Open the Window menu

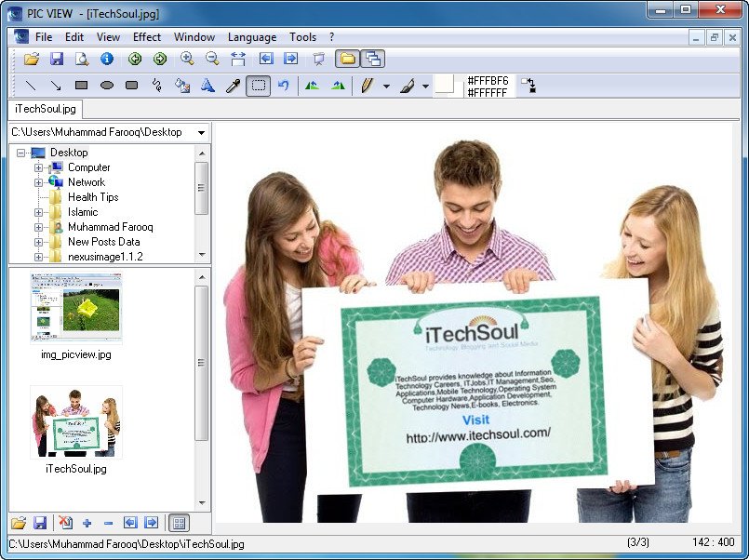(194, 37)
